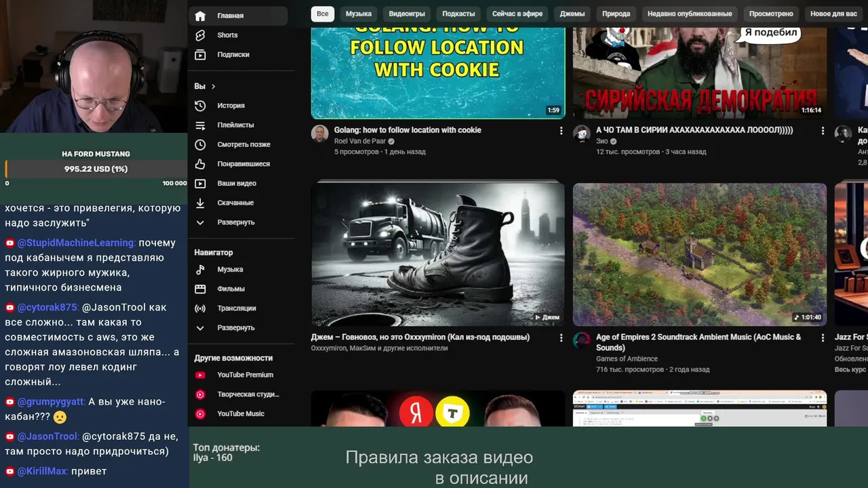This screenshot has width=868, height=488.
Task: Click truck and boot jam thumbnail
Action: pyautogui.click(x=438, y=254)
